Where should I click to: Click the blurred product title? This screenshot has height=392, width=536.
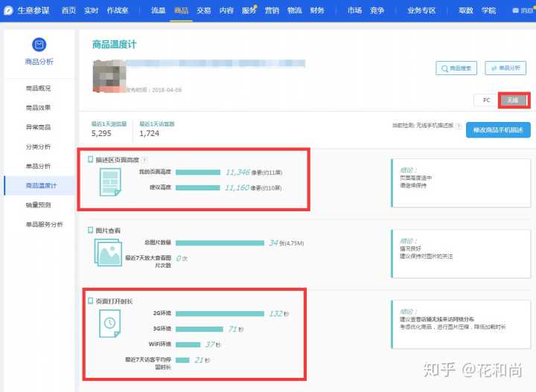pos(215,63)
